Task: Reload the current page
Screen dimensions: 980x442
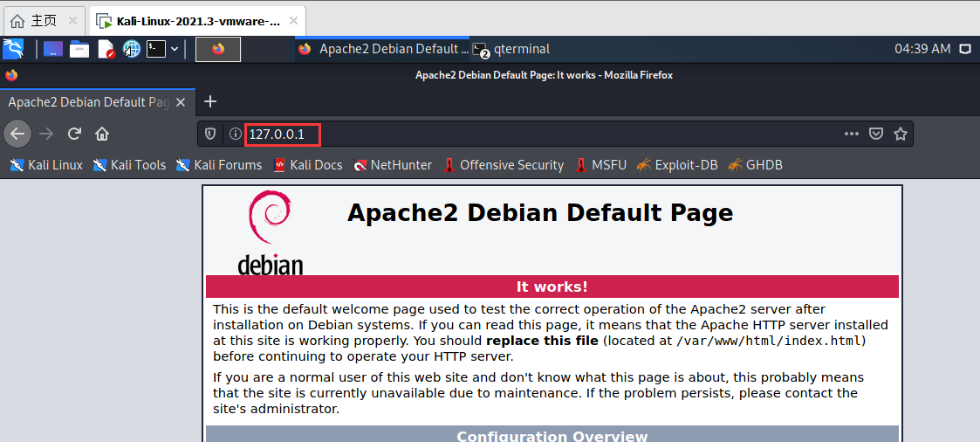Action: [74, 133]
